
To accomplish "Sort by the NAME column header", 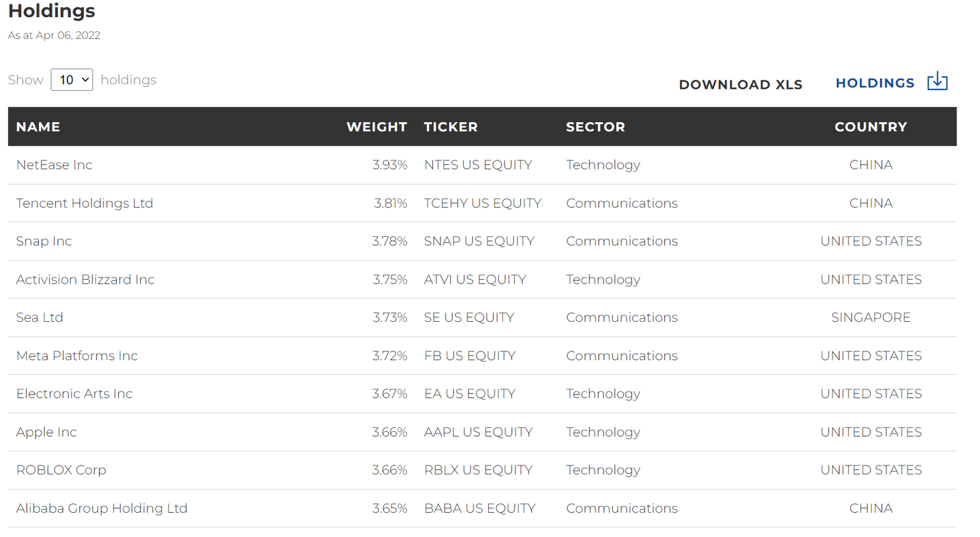I will [38, 127].
